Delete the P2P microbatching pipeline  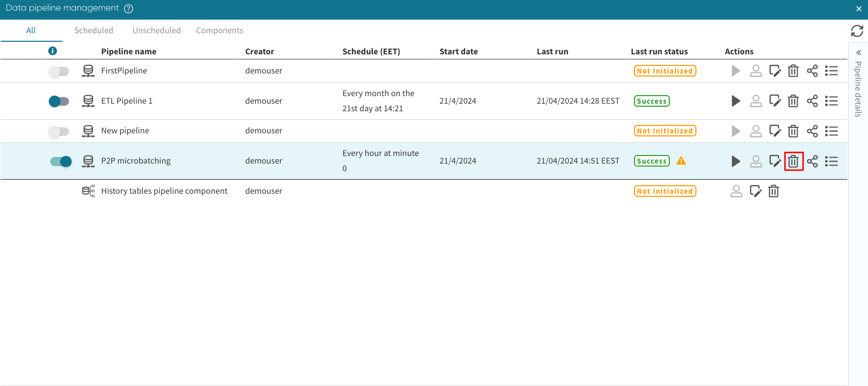tap(793, 162)
